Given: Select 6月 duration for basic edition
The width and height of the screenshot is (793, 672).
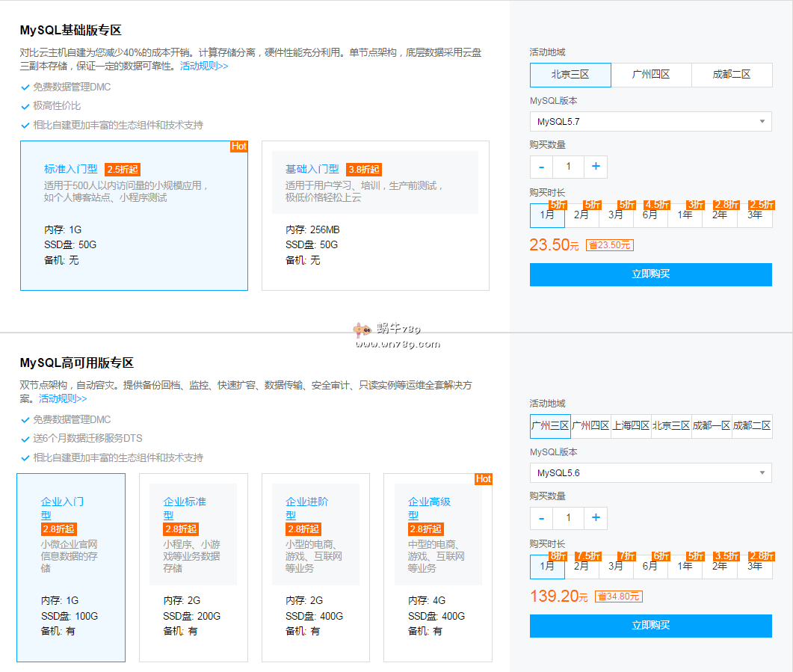Looking at the screenshot, I should click(x=649, y=215).
